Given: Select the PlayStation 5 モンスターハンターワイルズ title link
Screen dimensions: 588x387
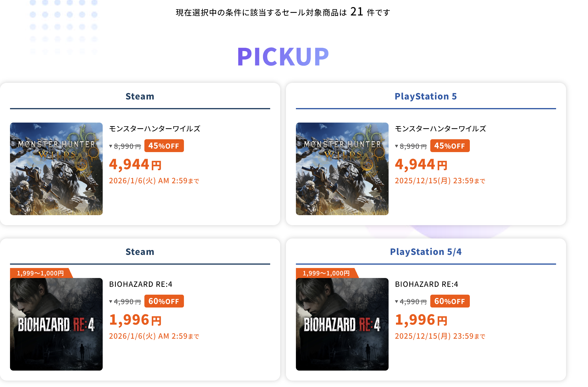Looking at the screenshot, I should 441,129.
